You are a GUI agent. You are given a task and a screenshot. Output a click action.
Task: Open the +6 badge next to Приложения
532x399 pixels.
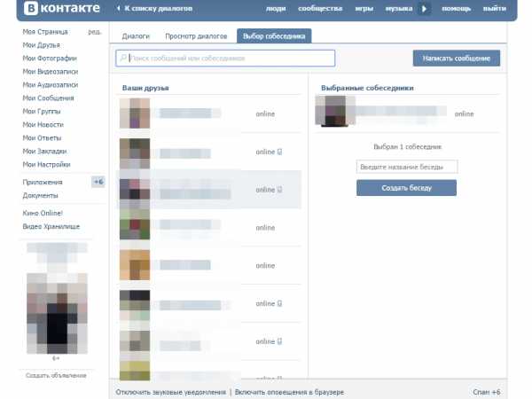98,182
